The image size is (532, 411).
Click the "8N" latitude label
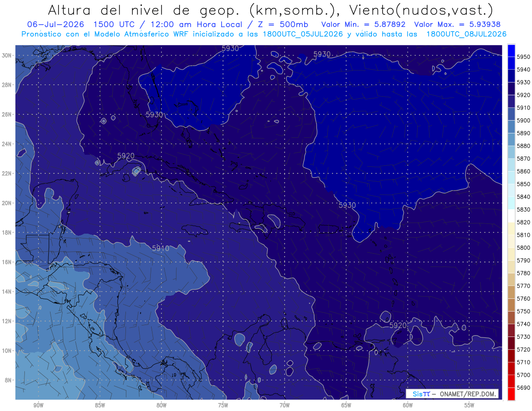(9, 380)
